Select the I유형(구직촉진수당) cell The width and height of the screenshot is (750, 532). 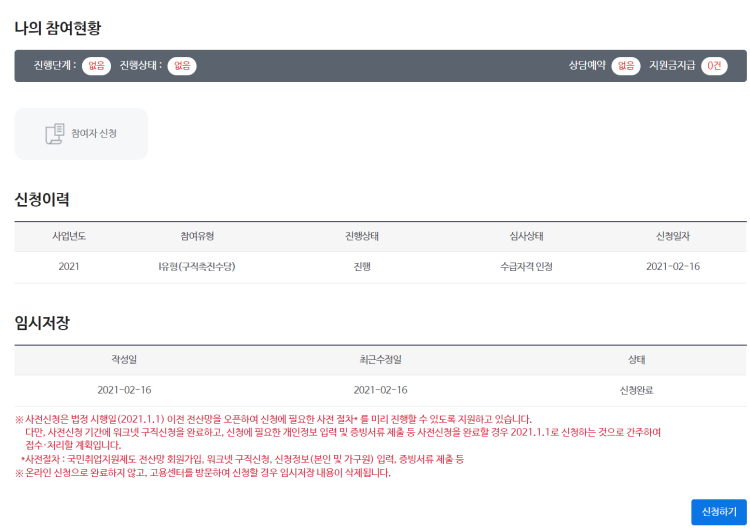pos(197,266)
